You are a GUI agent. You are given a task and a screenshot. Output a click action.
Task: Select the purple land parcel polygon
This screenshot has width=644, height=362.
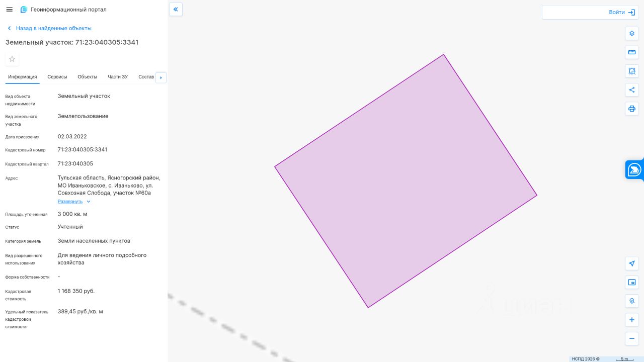point(406,181)
